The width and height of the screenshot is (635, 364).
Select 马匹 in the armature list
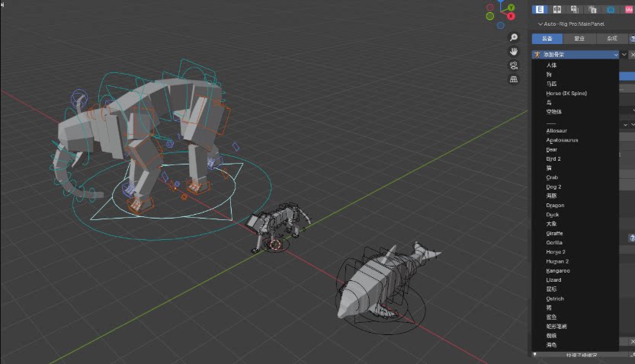[x=551, y=84]
